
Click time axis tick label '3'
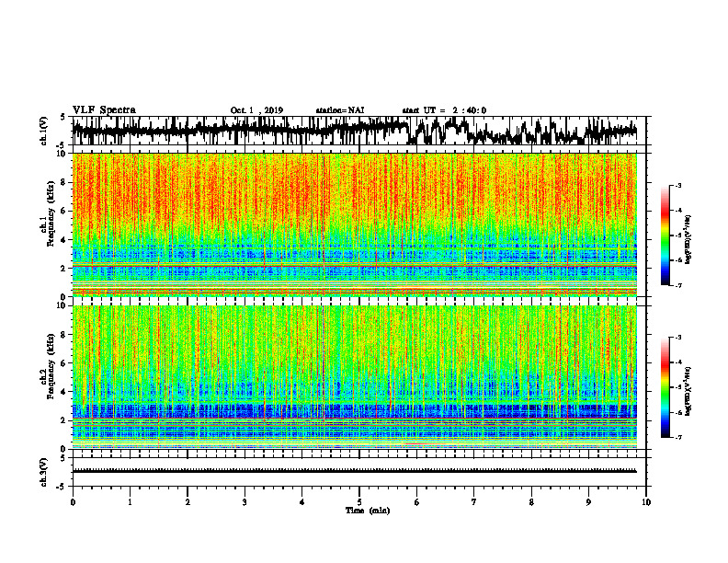coord(245,502)
